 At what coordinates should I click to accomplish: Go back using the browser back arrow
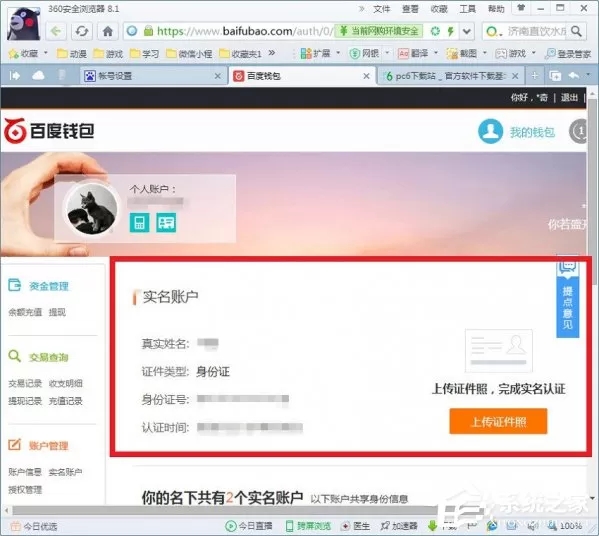56,31
